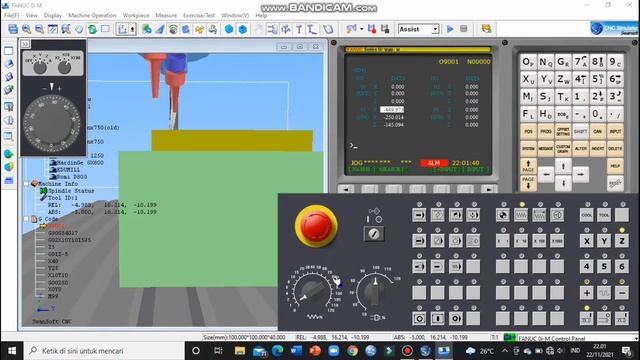The width and height of the screenshot is (640, 360).
Task: Open the Machine Operation menu
Action: [x=92, y=15]
